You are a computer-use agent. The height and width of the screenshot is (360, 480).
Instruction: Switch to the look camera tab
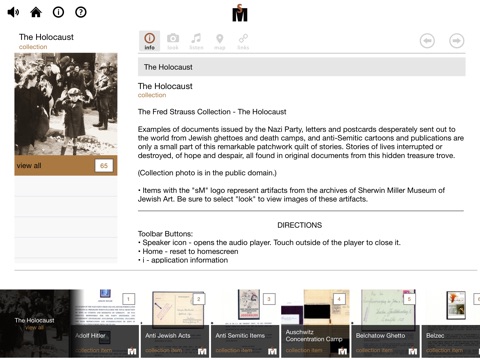tap(173, 41)
